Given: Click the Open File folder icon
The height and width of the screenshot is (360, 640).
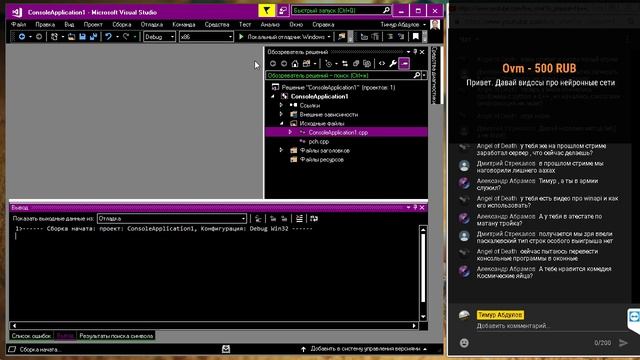Looking at the screenshot, I should [71, 37].
